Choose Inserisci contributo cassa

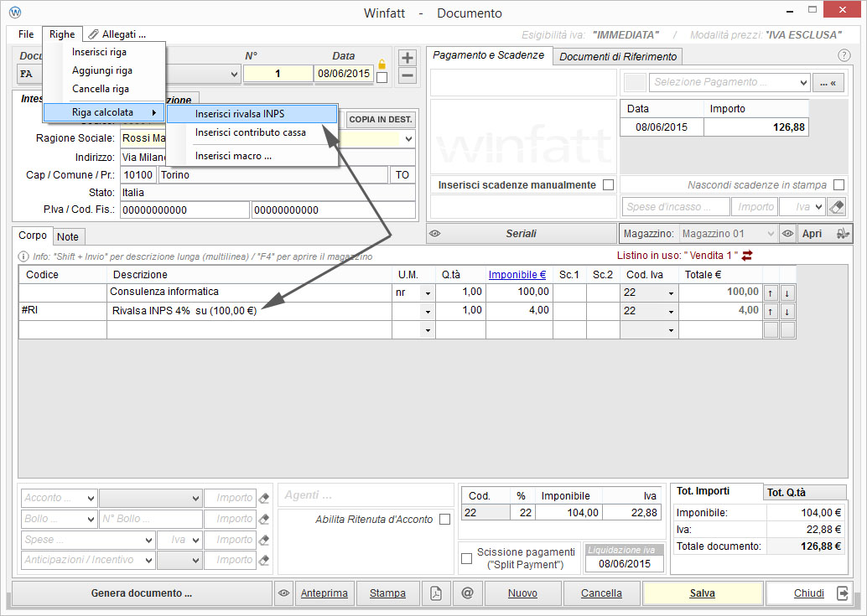point(252,132)
